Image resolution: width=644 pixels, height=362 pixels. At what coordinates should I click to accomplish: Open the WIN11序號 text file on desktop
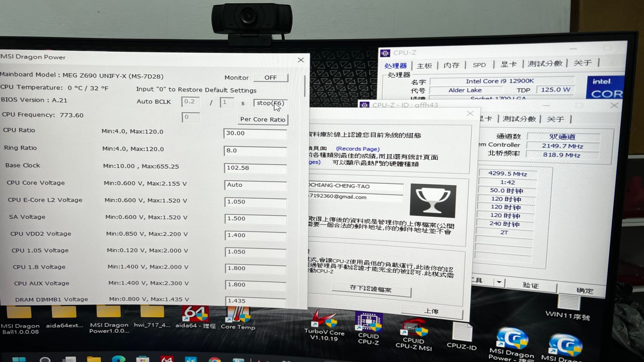tap(568, 308)
